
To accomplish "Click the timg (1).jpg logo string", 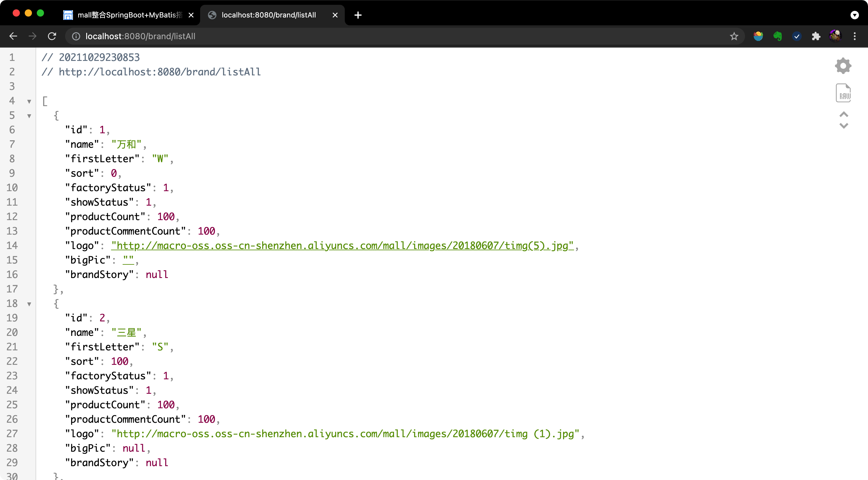I will click(x=345, y=434).
